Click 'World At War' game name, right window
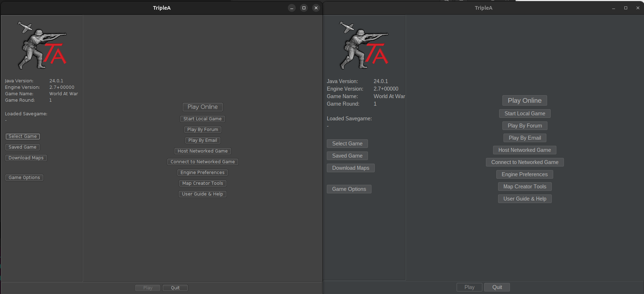This screenshot has width=644, height=294. [389, 96]
